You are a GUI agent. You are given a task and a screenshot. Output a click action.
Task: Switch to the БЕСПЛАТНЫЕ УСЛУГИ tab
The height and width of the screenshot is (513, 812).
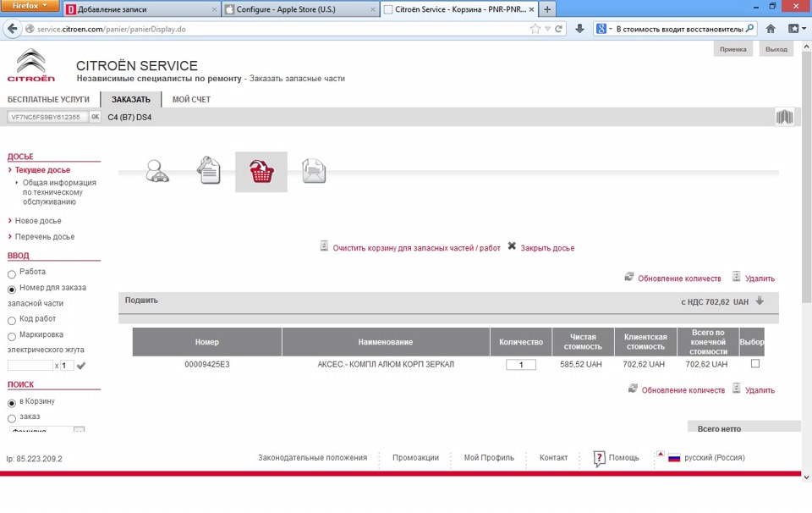[48, 100]
